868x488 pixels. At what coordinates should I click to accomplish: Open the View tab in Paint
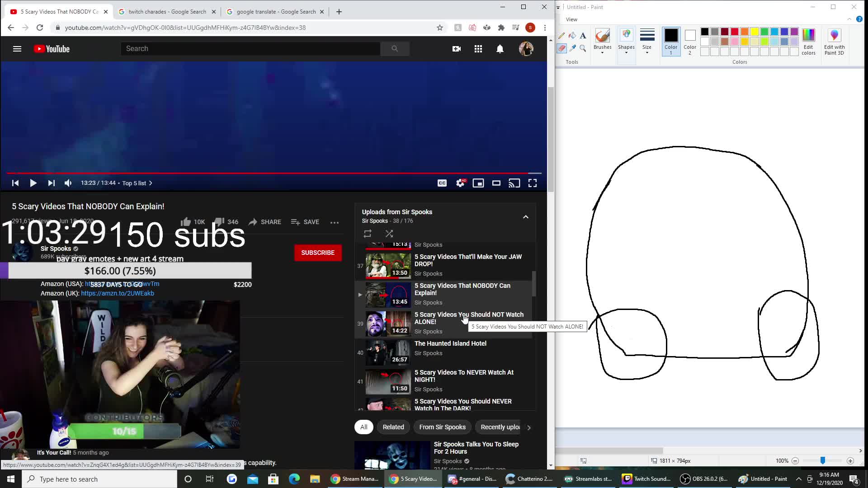571,19
